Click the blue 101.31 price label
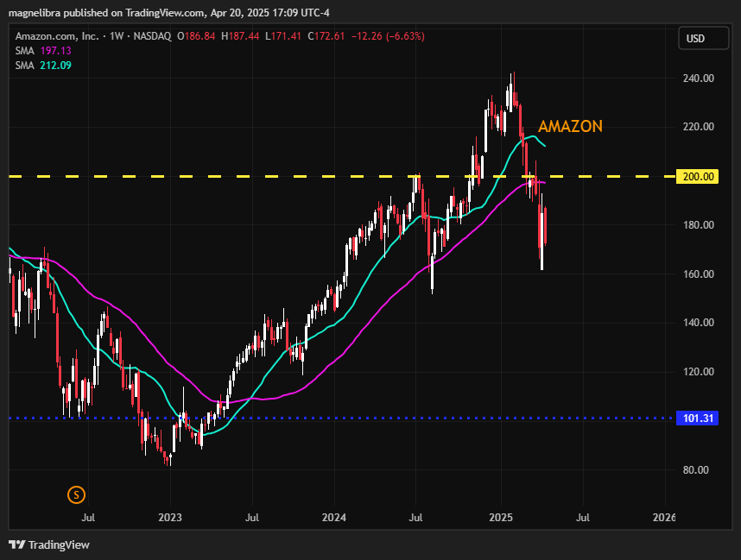Viewport: 741px width, 560px height. click(698, 418)
